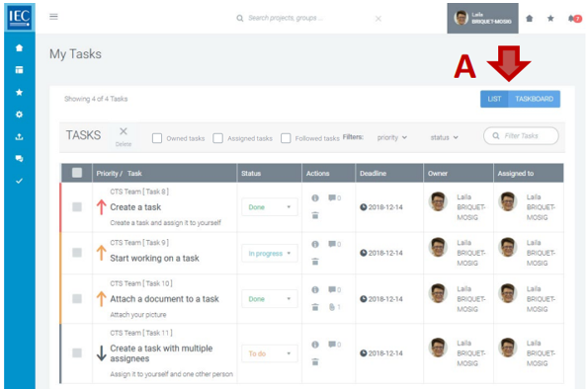Image resolution: width=588 pixels, height=389 pixels.
Task: Select checkbox for Create a task row
Action: click(77, 207)
